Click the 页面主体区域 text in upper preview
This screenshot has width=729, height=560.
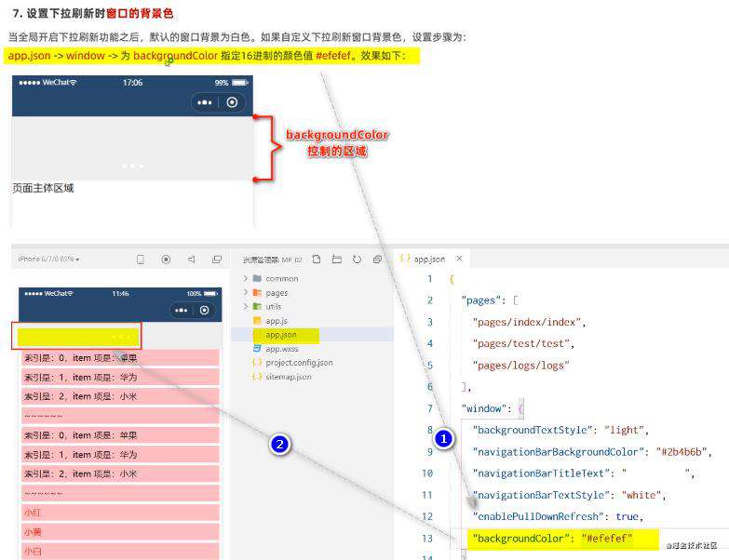click(x=43, y=188)
